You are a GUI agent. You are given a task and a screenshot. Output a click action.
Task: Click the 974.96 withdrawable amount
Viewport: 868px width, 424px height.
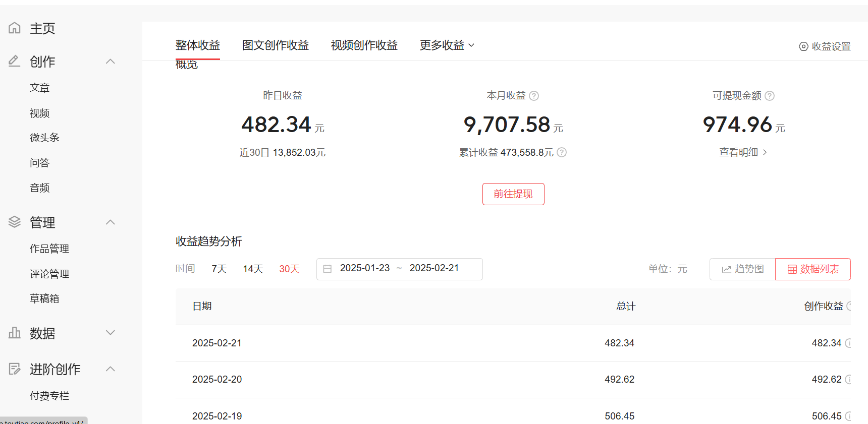pyautogui.click(x=737, y=125)
